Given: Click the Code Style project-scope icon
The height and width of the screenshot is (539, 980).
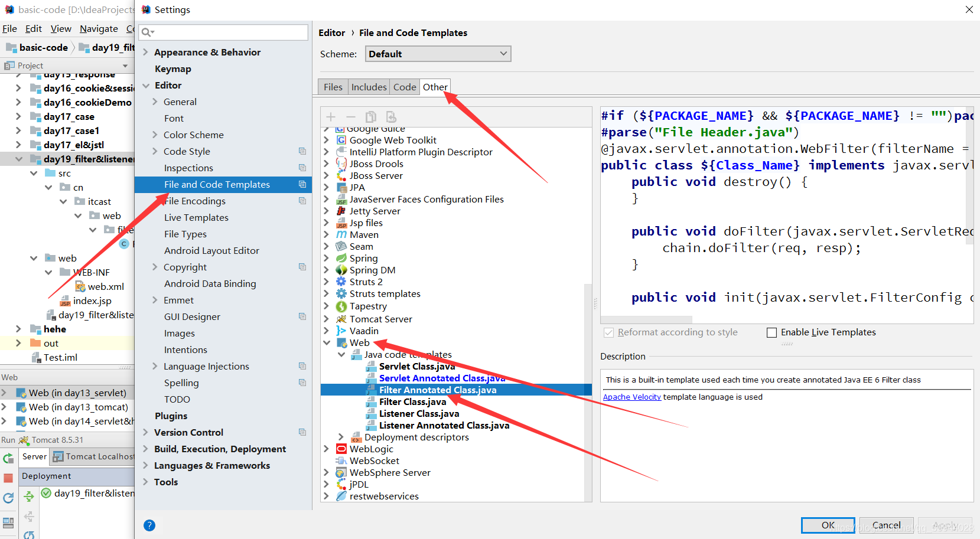Looking at the screenshot, I should [302, 151].
